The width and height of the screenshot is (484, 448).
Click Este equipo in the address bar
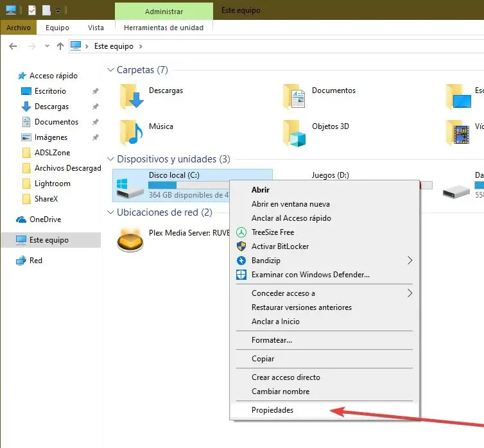114,46
